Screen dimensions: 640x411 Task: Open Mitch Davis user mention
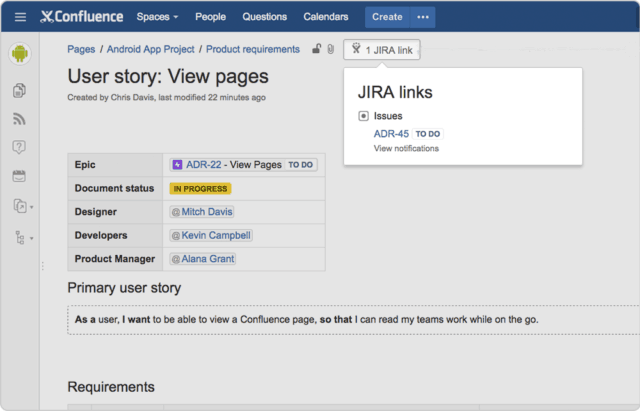[x=202, y=212]
